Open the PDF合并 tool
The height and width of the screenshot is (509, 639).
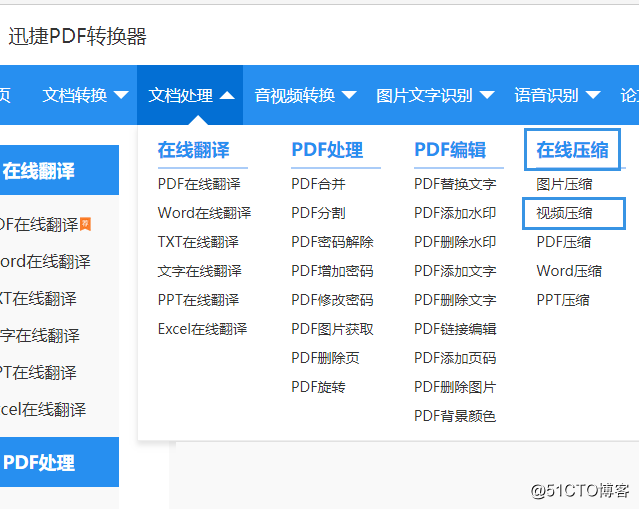(x=318, y=184)
